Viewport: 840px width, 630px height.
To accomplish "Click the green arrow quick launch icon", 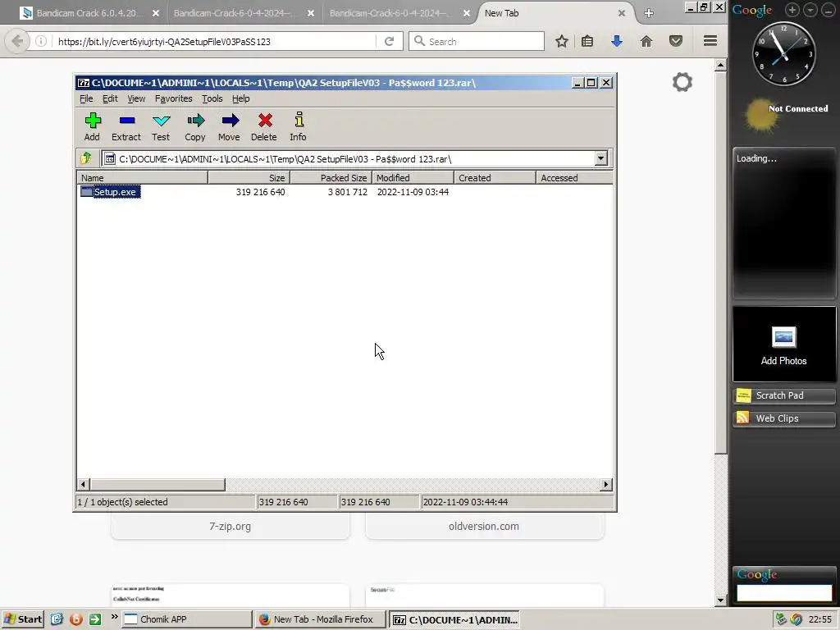I will 95,619.
